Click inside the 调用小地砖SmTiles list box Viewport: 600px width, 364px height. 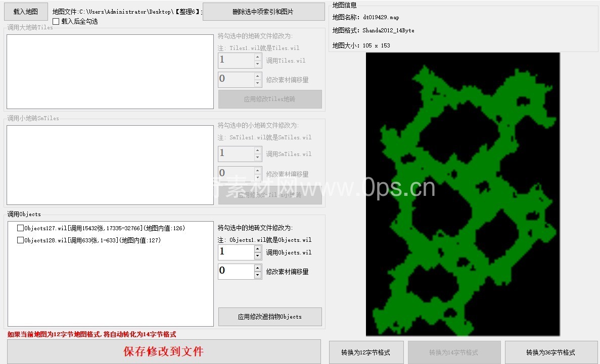[x=110, y=165]
